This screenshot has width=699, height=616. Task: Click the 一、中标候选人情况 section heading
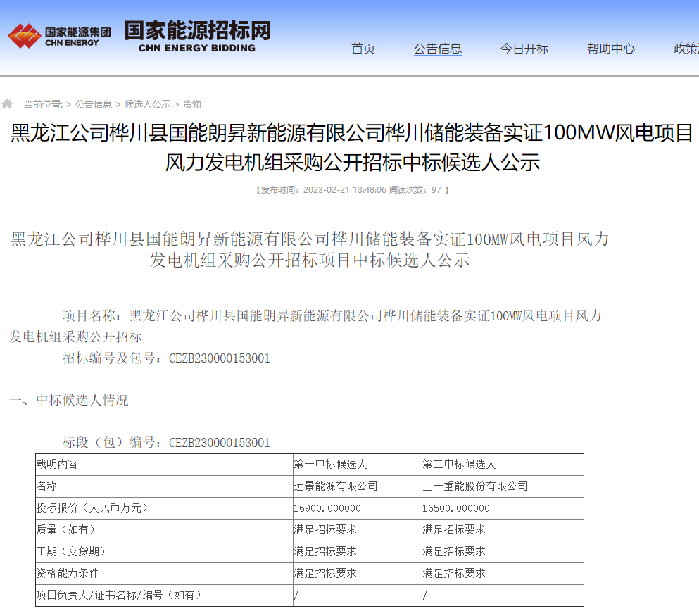pyautogui.click(x=69, y=401)
